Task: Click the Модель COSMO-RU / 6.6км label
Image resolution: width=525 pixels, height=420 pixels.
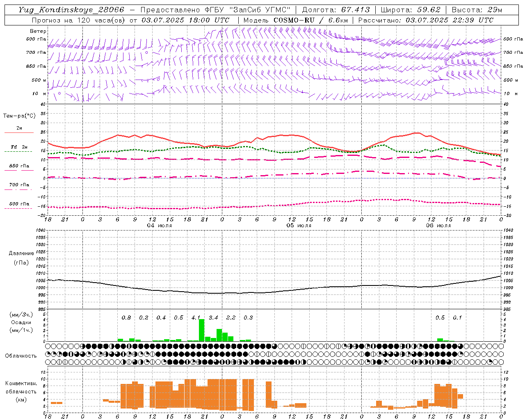Action: click(x=295, y=20)
